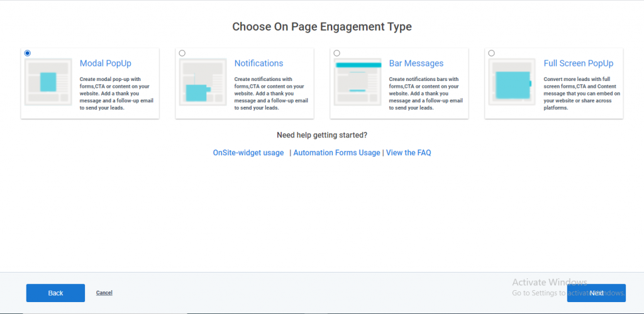This screenshot has height=314, width=644.
Task: Select the Full Screen PopUp radio button
Action: (492, 53)
